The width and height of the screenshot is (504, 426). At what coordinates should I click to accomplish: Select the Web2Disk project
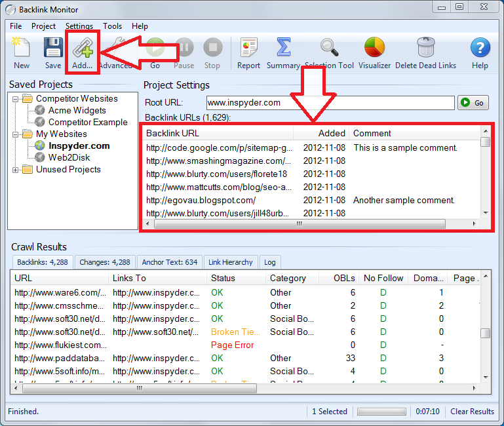(x=69, y=157)
